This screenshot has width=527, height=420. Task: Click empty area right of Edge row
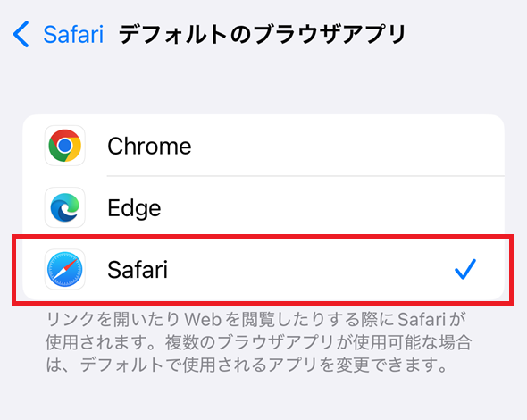[331, 207]
